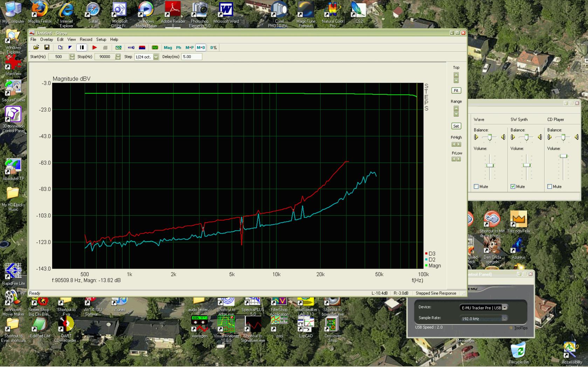Viewport: 588px width, 367px height.
Task: Open the Record menu
Action: point(86,40)
